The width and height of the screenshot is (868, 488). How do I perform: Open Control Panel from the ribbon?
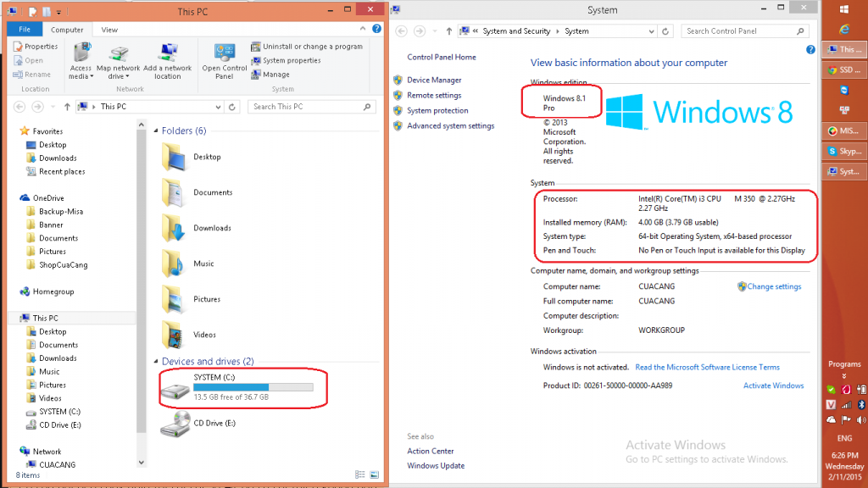tap(224, 61)
